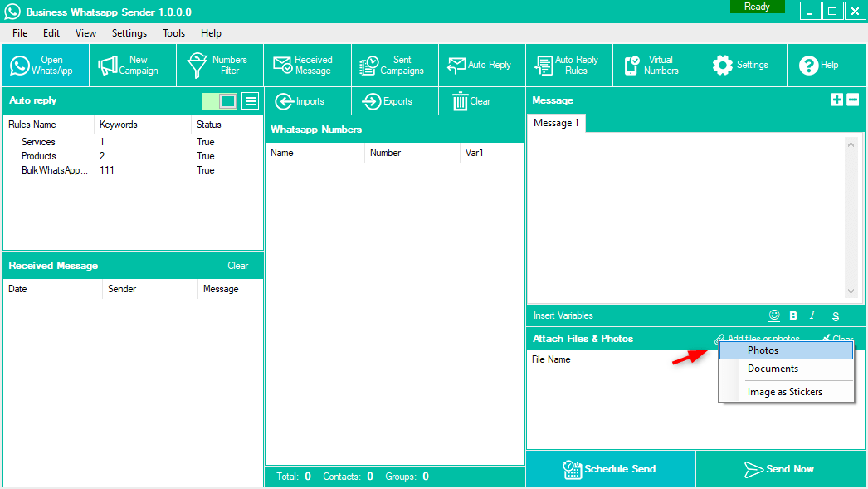Open the Tools menu

coord(173,33)
